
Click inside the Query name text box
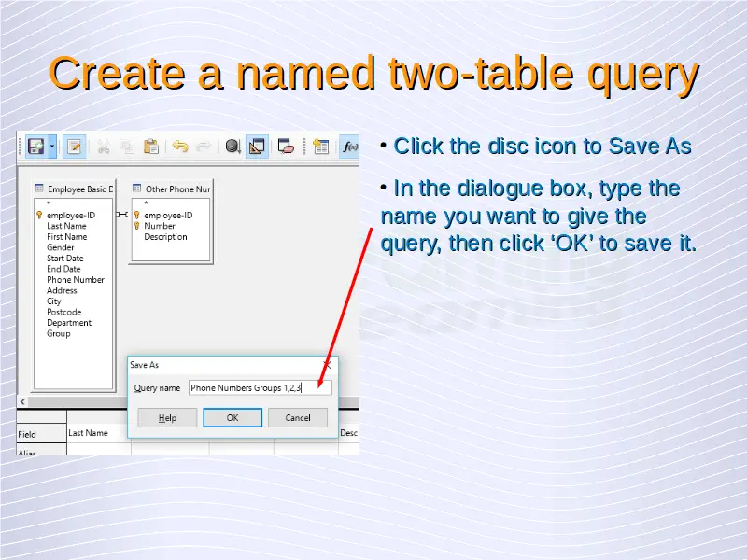click(x=261, y=387)
